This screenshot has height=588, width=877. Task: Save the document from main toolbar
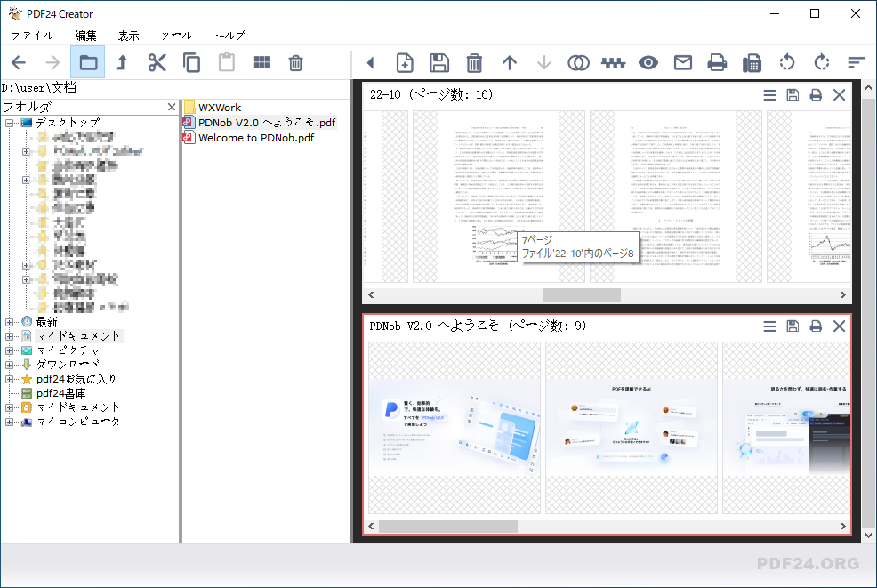439,62
